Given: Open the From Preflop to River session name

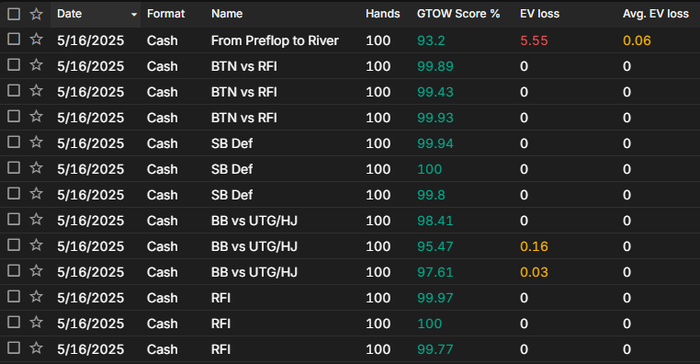Looking at the screenshot, I should click(275, 40).
